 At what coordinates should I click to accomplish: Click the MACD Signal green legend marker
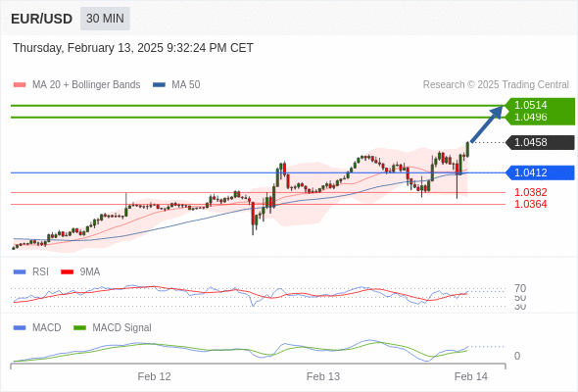(x=79, y=328)
